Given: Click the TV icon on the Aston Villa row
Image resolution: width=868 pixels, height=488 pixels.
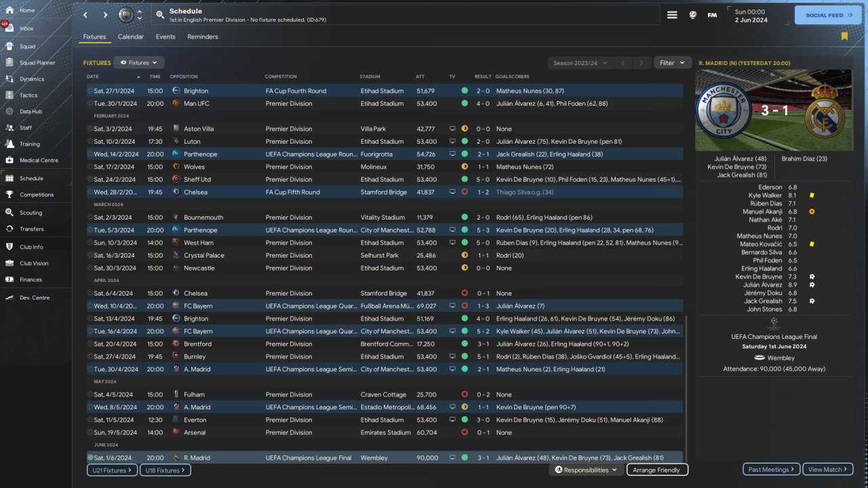Looking at the screenshot, I should (x=452, y=129).
